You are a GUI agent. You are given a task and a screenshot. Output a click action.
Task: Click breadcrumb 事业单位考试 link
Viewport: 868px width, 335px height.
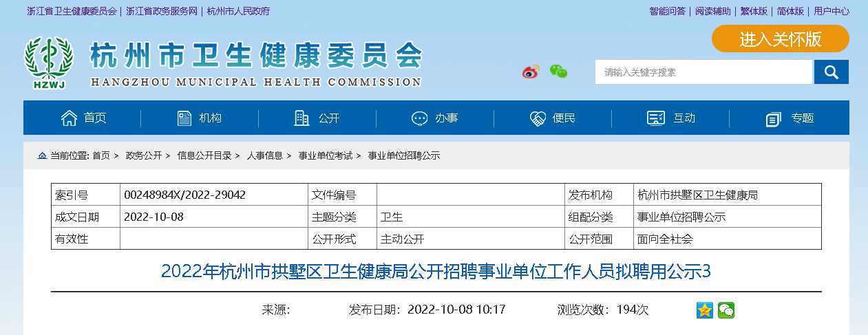point(326,156)
